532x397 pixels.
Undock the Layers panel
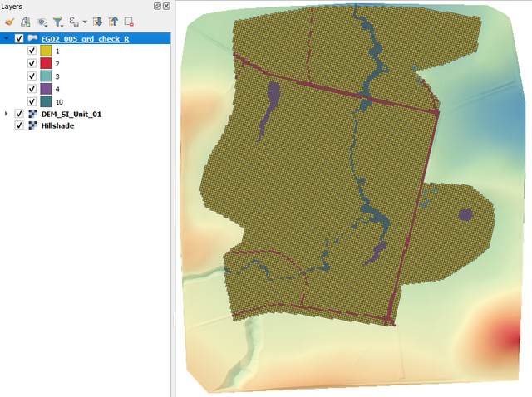[157, 6]
